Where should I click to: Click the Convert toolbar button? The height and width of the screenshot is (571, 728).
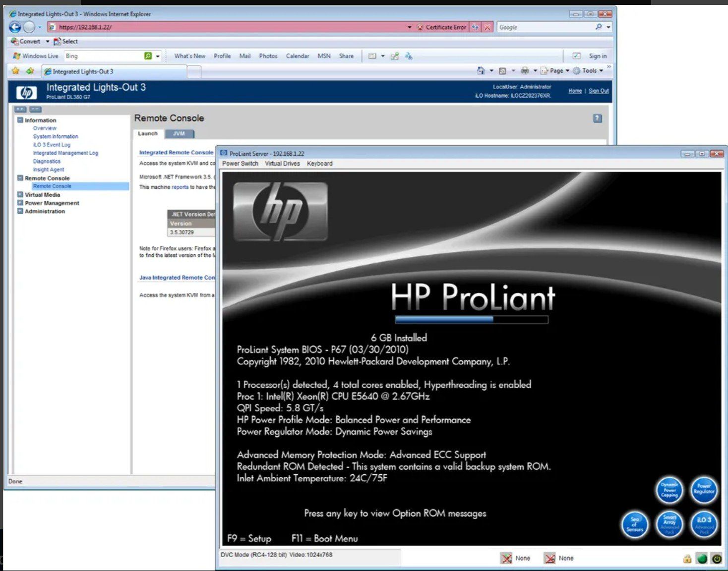(x=26, y=42)
